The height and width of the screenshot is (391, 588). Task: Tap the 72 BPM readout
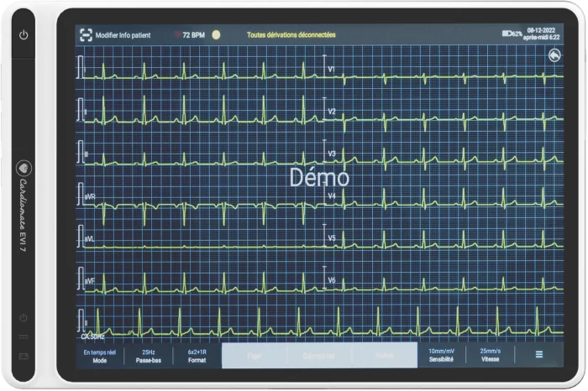194,35
